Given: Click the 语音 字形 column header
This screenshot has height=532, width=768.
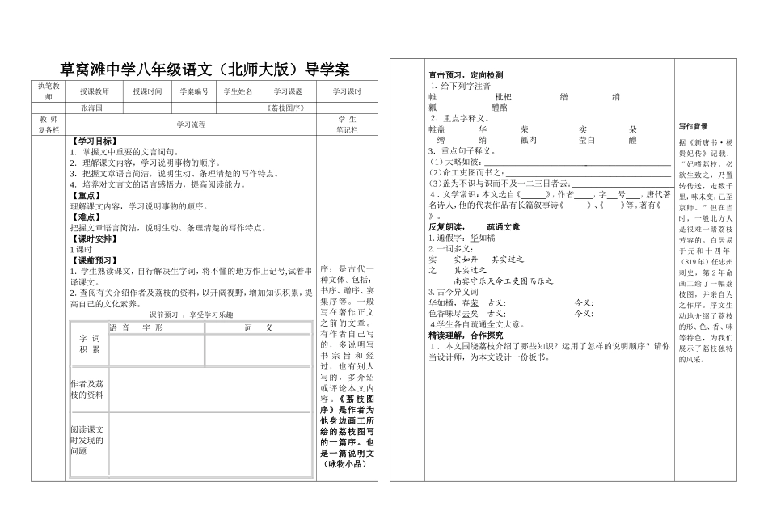Looking at the screenshot, I should point(136,328).
